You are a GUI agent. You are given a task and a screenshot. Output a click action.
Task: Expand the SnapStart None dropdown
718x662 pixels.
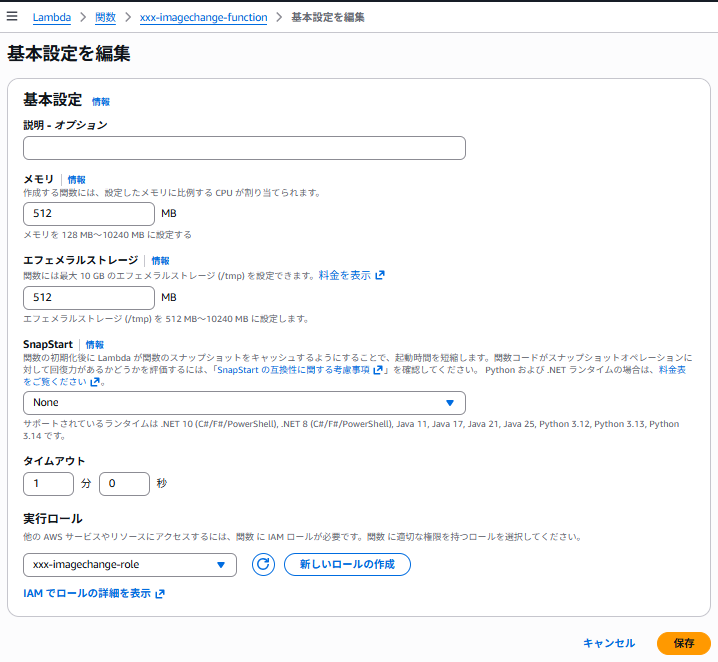(x=244, y=403)
